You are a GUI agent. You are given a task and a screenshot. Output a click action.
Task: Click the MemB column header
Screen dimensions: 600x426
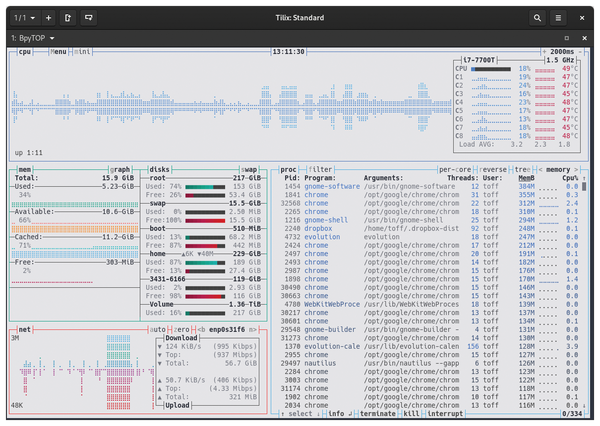527,178
